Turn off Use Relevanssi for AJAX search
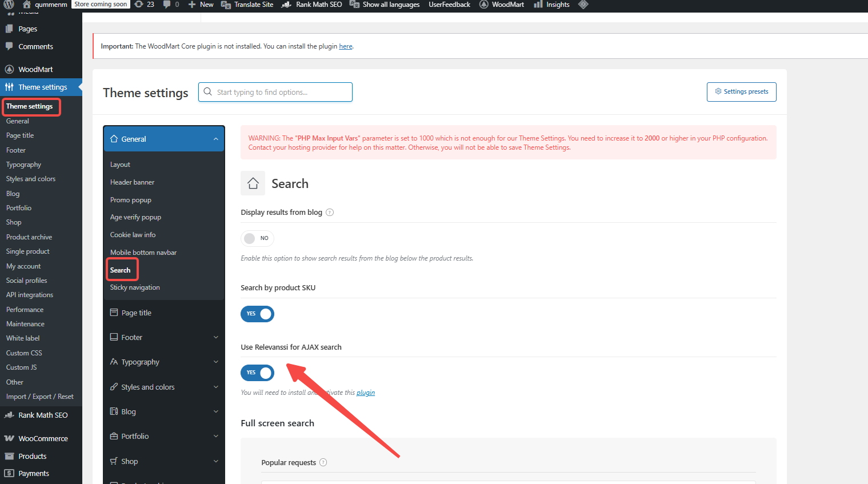 click(257, 373)
